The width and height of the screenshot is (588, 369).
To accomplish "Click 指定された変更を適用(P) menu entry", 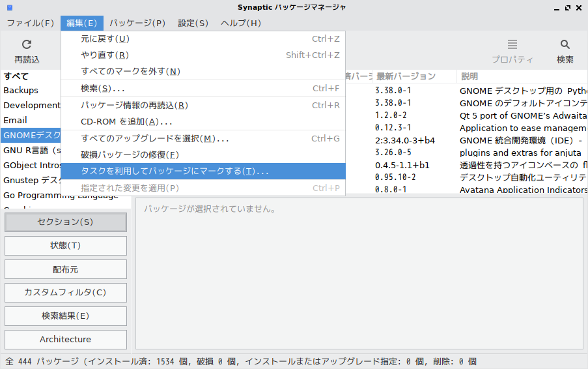I will 203,188.
